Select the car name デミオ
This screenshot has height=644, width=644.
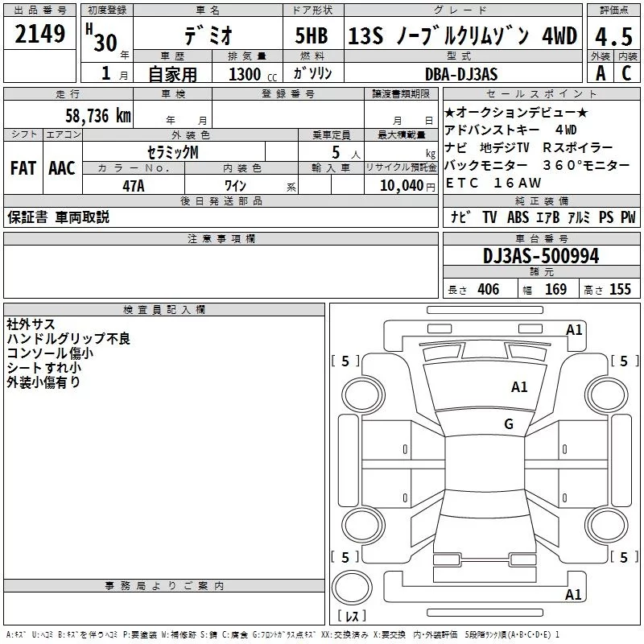coord(208,35)
